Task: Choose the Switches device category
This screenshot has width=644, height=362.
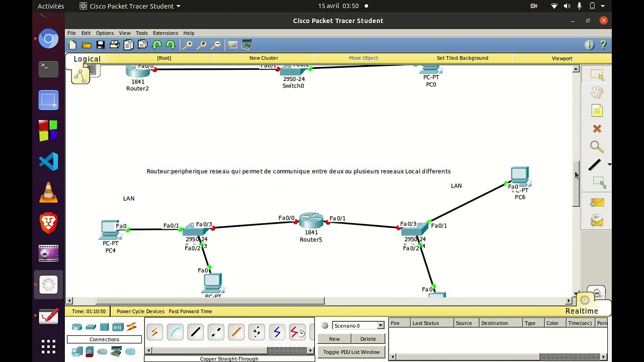Action: [91, 327]
